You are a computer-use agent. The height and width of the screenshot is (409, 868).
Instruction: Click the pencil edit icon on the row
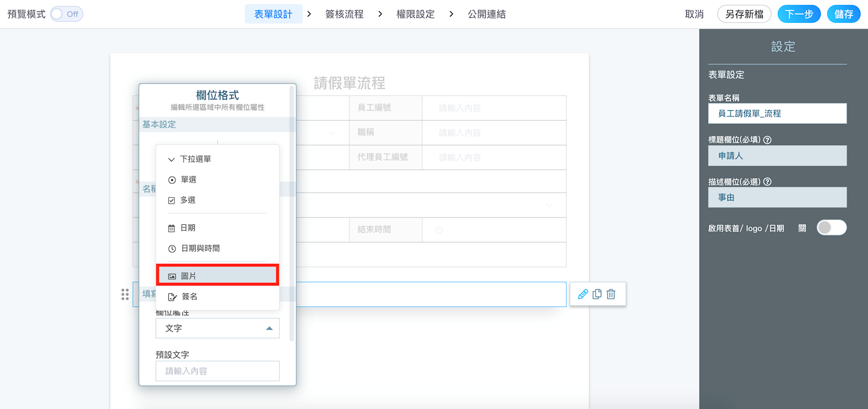click(x=582, y=294)
